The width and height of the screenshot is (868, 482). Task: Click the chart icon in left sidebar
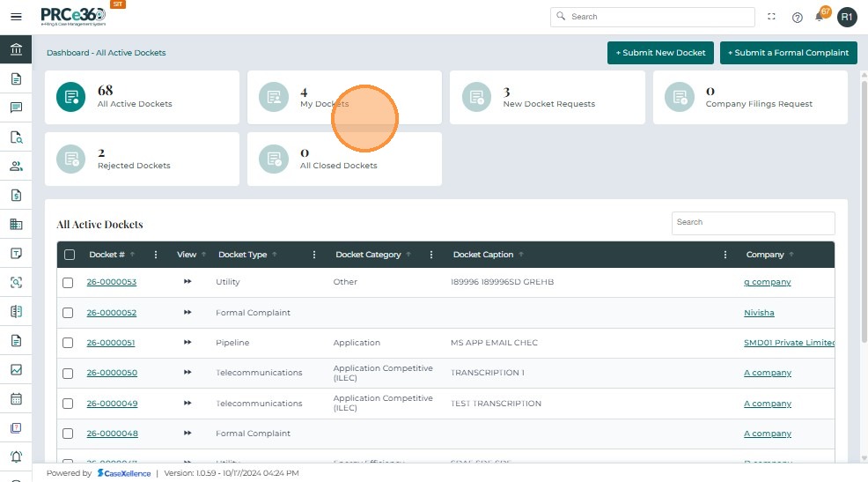coord(16,370)
